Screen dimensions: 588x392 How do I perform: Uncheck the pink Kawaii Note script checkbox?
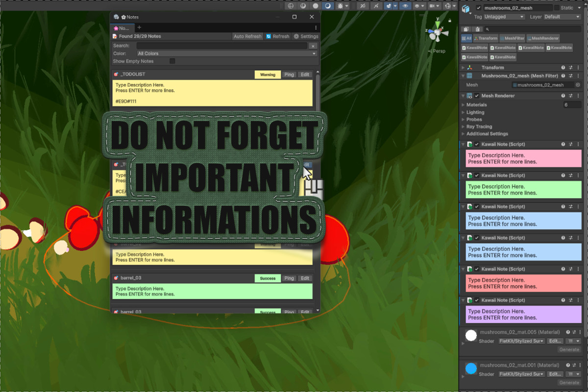click(477, 145)
